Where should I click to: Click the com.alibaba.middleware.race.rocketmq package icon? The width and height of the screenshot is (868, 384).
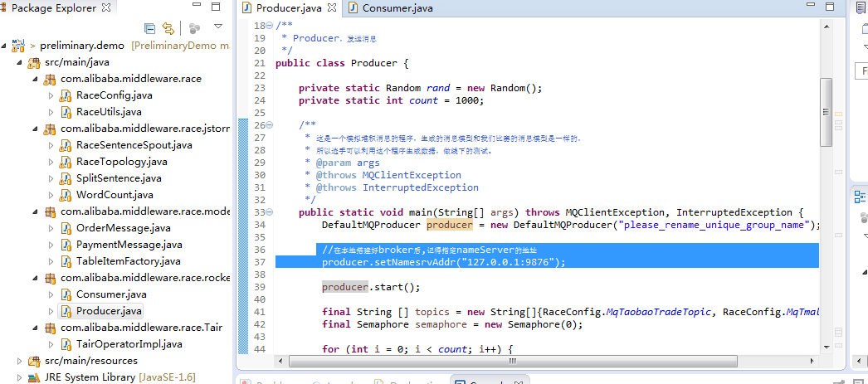pyautogui.click(x=50, y=278)
